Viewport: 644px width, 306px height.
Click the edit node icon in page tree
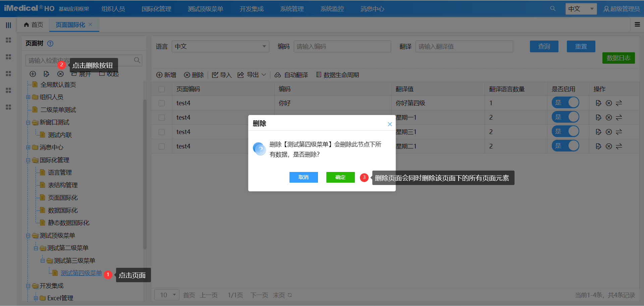point(47,74)
